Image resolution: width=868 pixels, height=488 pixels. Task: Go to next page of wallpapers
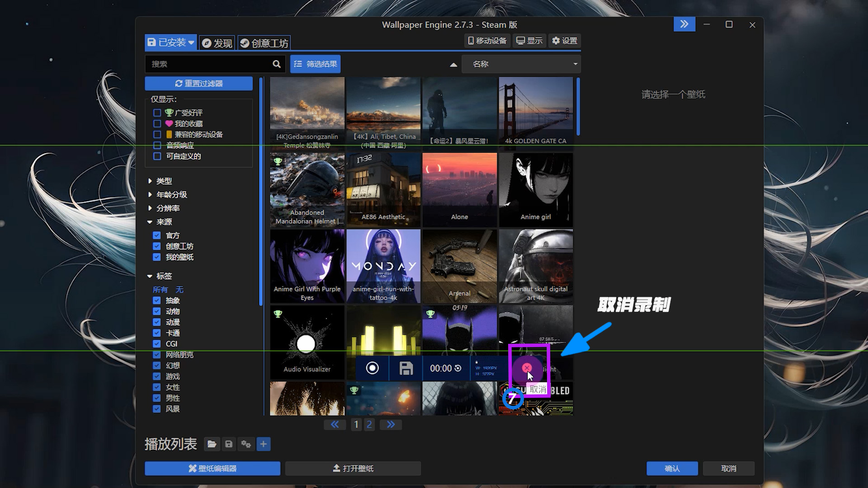391,424
